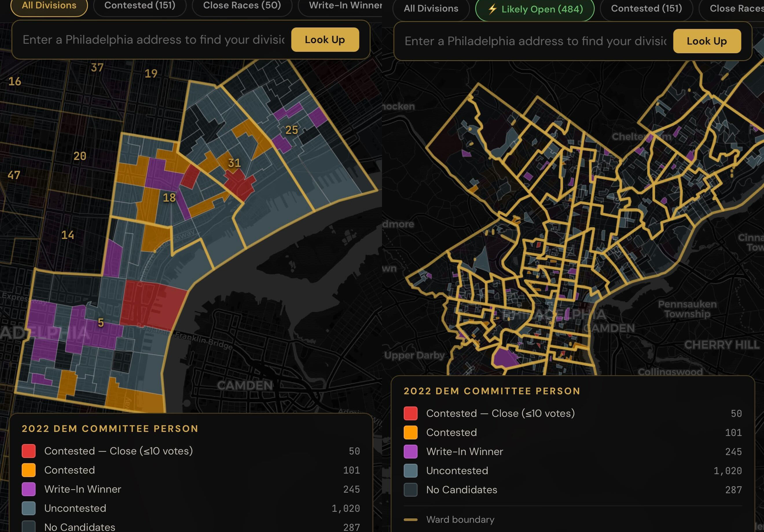The height and width of the screenshot is (532, 764).
Task: Click the ward 31 label on map
Action: click(x=234, y=163)
